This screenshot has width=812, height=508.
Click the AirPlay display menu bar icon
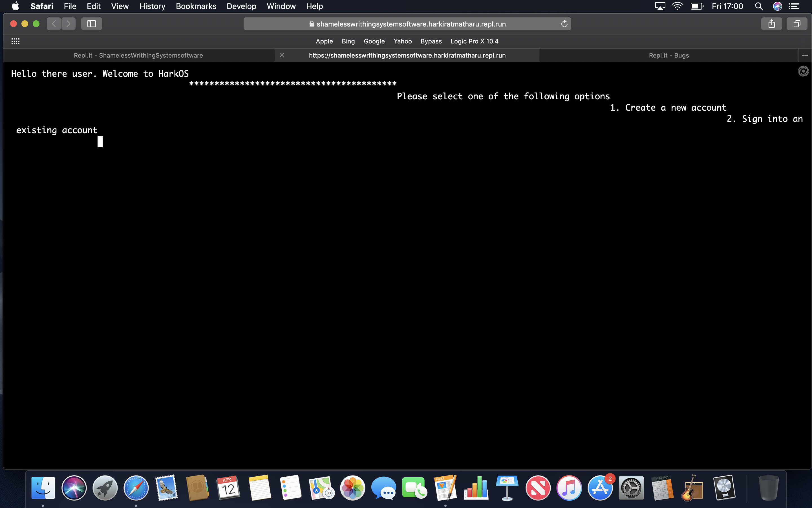(x=660, y=6)
